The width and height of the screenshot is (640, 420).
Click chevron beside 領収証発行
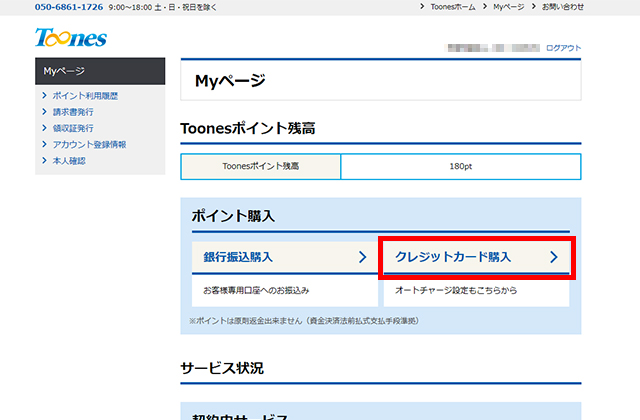point(44,128)
